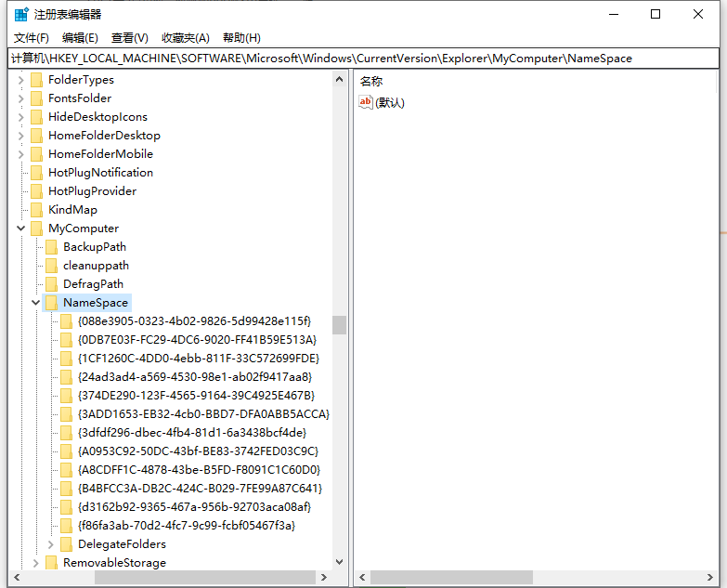The image size is (727, 588).
Task: Click the open folder icon for NameSpace
Action: pos(52,303)
